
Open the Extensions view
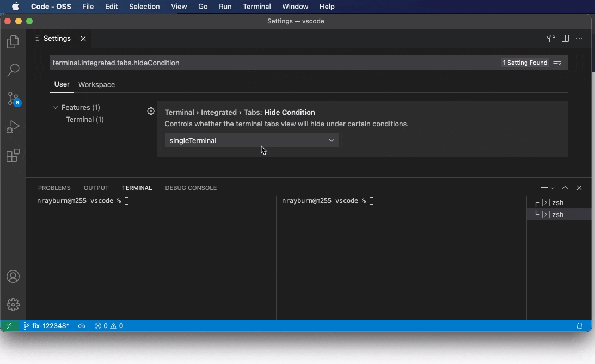point(13,155)
